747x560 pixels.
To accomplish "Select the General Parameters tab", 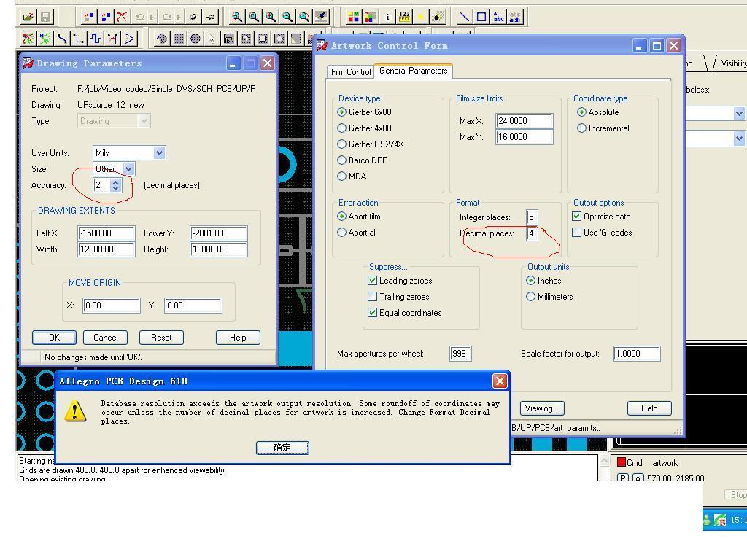I will tap(413, 71).
